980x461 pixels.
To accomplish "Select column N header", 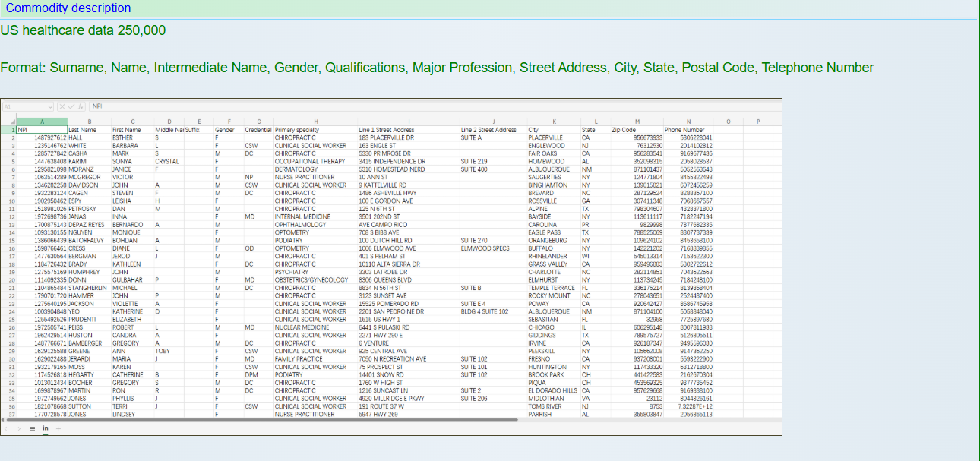I will [x=688, y=122].
